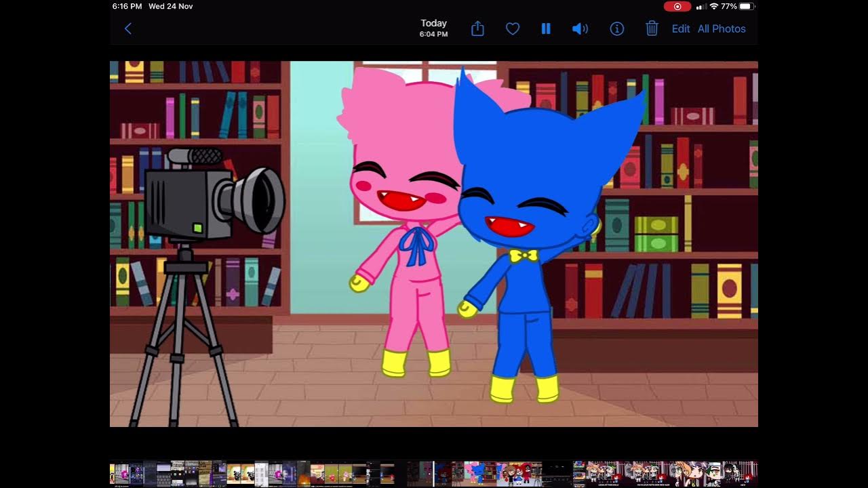The image size is (868, 488).
Task: Pause the playing video
Action: tap(546, 28)
